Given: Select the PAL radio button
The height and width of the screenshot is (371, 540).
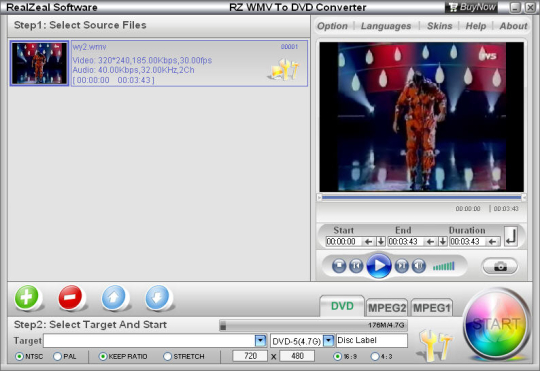Looking at the screenshot, I should click(x=58, y=357).
